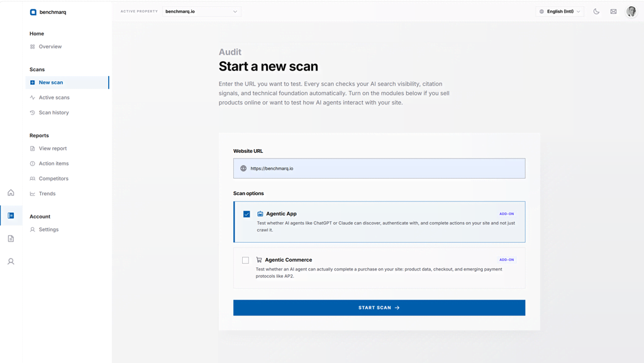Open Scan history page
This screenshot has height=363, width=644.
pyautogui.click(x=53, y=113)
